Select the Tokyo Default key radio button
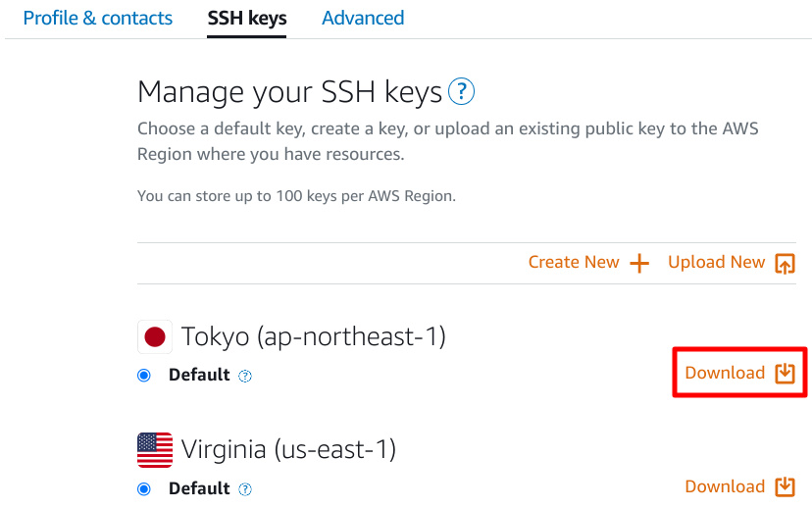Screen dimensions: 812x509 tap(144, 376)
